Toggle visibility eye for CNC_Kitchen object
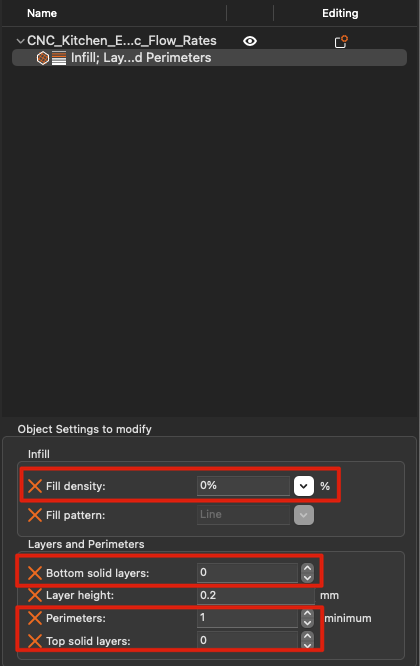This screenshot has width=420, height=666. click(250, 41)
